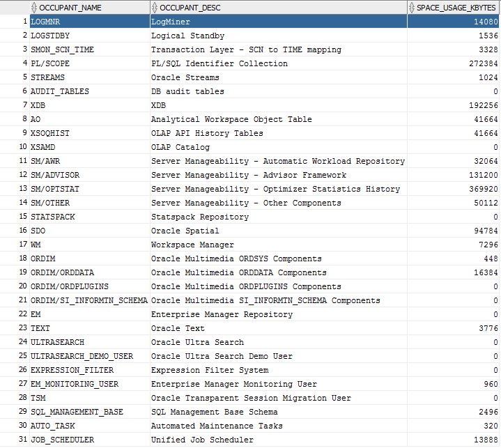Click the sort icon beside OCCUPANT_DESC
This screenshot has height=448, width=501.
pos(155,8)
